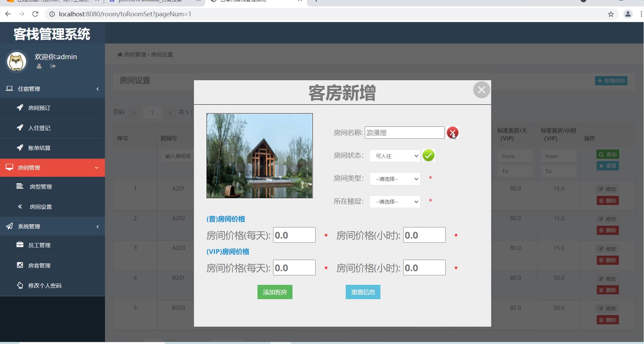Click the camera icon beside 房客管理
This screenshot has width=644, height=344.
click(x=20, y=265)
